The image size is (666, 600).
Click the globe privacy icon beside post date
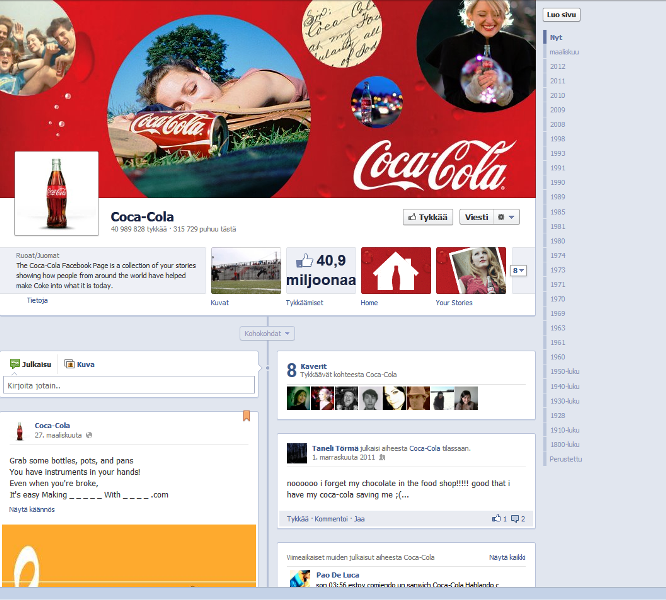(x=89, y=435)
